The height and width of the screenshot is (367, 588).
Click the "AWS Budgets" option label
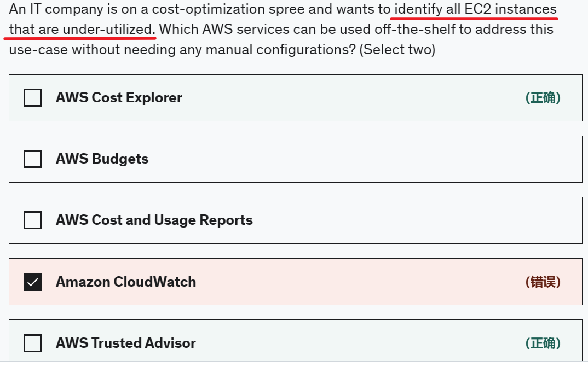[102, 159]
